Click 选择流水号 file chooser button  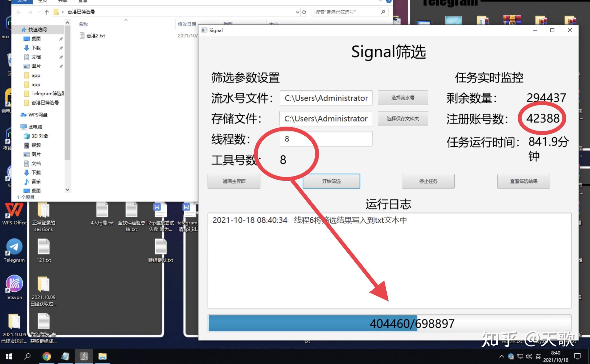(x=403, y=98)
